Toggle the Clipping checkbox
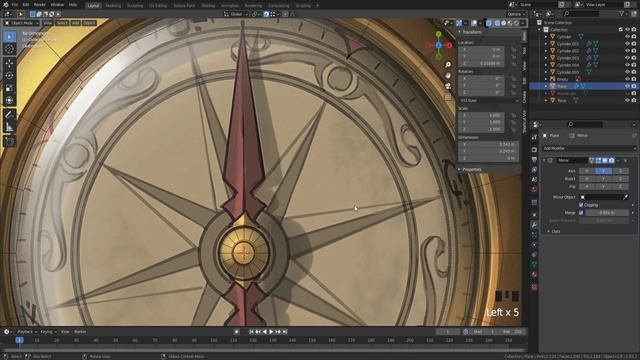640x360 pixels. pos(581,205)
